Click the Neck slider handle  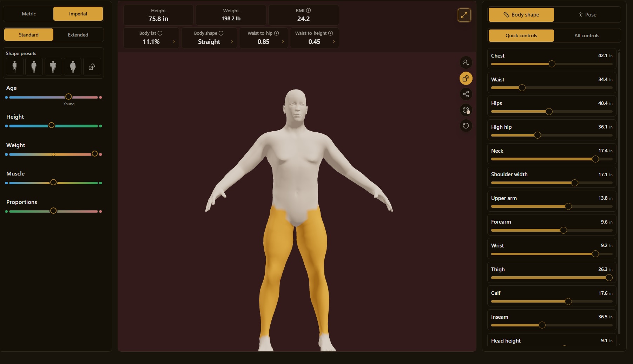pos(595,159)
